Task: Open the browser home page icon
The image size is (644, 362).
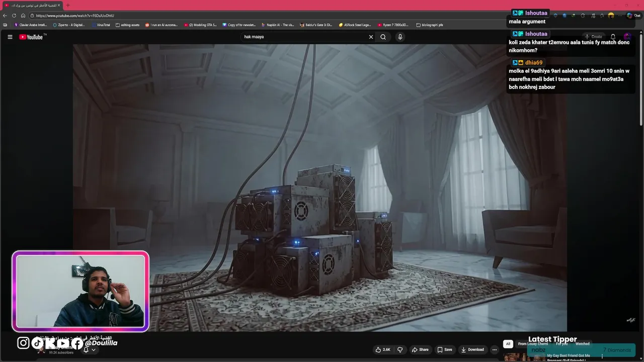Action: pyautogui.click(x=23, y=16)
